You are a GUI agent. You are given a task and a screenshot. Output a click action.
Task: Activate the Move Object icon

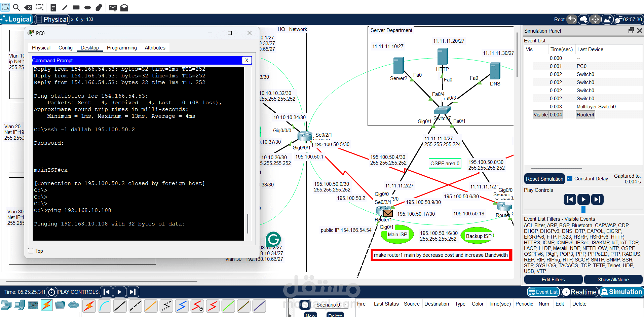[595, 20]
